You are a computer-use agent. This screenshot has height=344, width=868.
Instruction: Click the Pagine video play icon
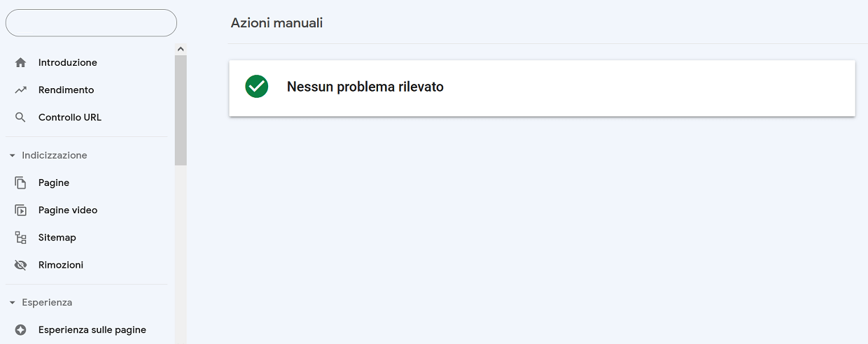coord(21,210)
